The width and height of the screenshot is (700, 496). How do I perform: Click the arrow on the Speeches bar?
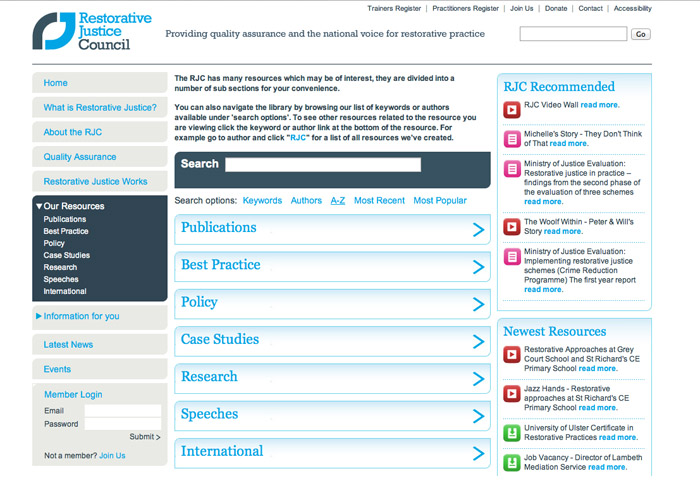478,416
